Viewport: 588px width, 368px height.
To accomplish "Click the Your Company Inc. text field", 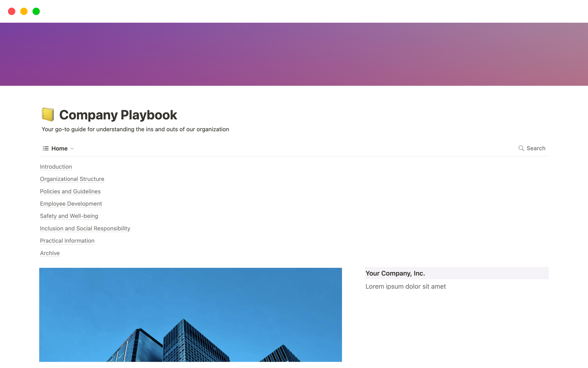I will (396, 273).
